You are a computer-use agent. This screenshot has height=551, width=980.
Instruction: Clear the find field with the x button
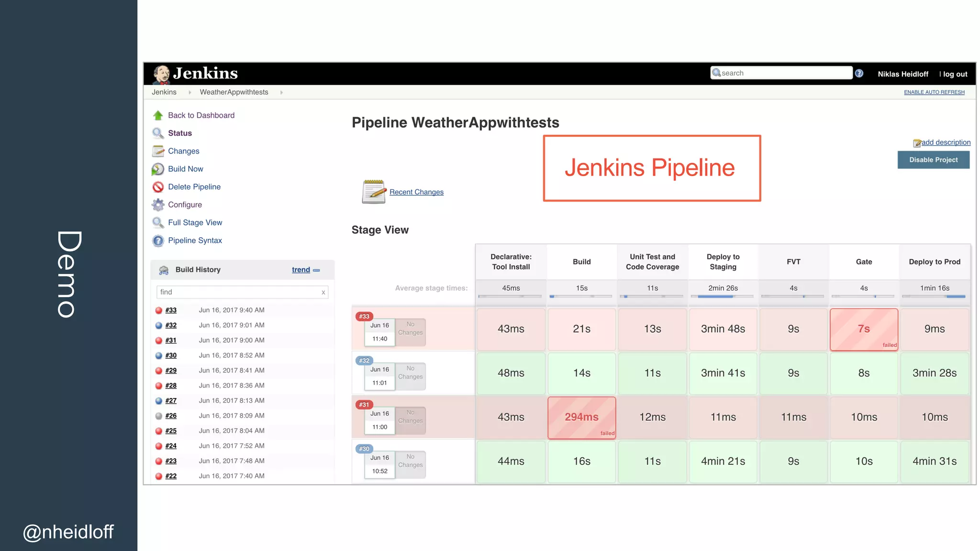pyautogui.click(x=323, y=292)
